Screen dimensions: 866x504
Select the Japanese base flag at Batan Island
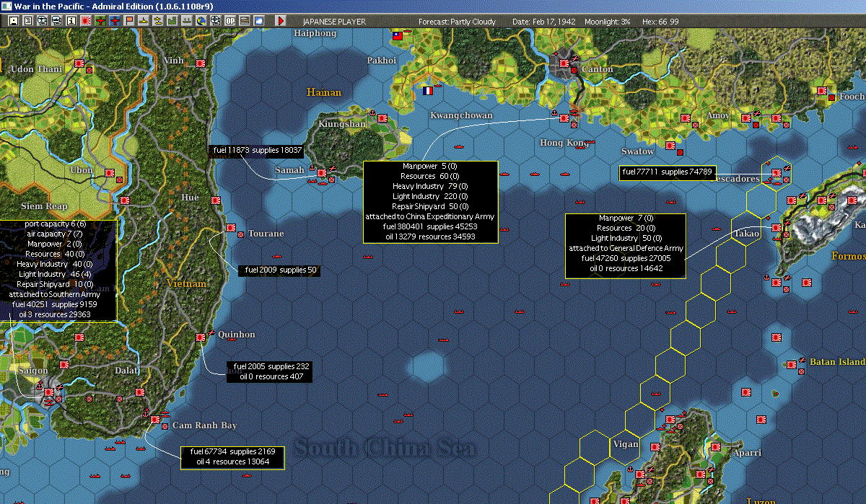pyautogui.click(x=792, y=366)
